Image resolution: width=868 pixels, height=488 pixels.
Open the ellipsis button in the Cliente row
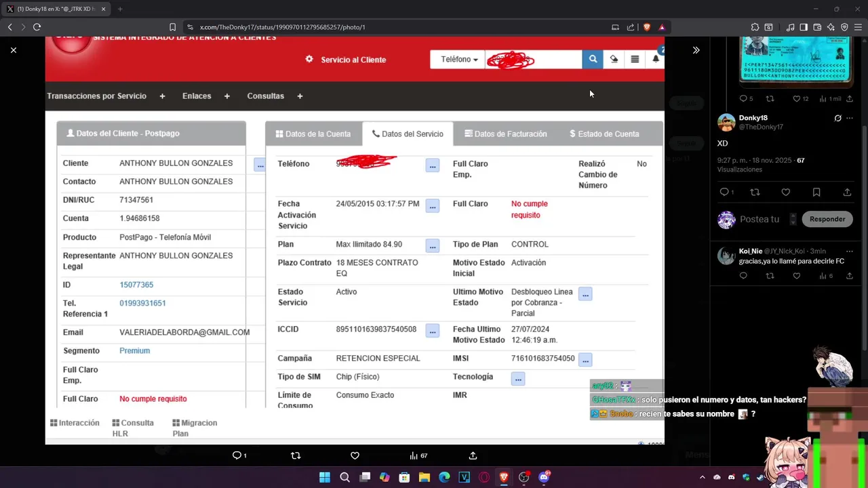(260, 165)
